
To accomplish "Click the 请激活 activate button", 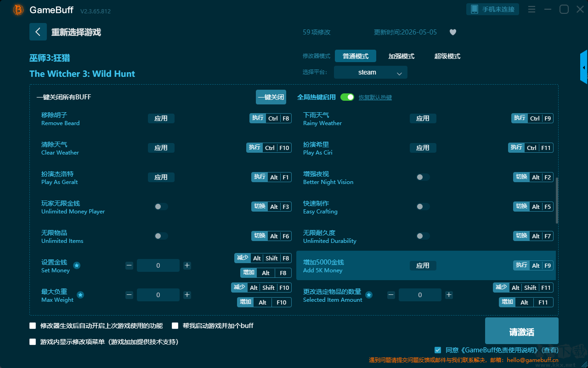I will pyautogui.click(x=522, y=331).
